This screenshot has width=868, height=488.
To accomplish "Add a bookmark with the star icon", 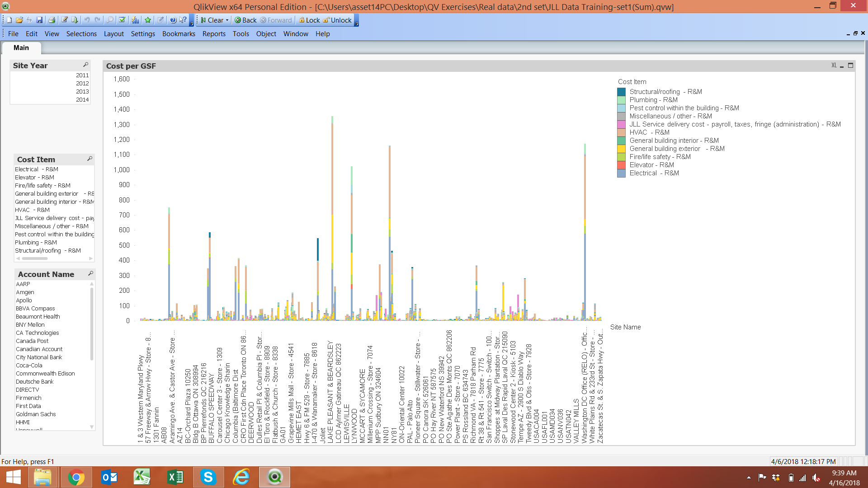I will pyautogui.click(x=148, y=20).
